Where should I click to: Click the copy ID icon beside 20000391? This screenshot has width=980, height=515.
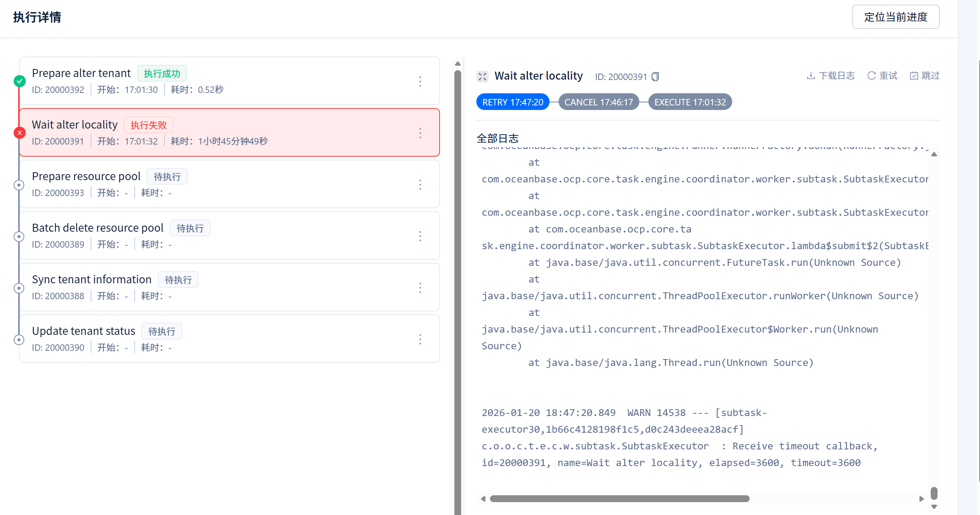pyautogui.click(x=655, y=77)
